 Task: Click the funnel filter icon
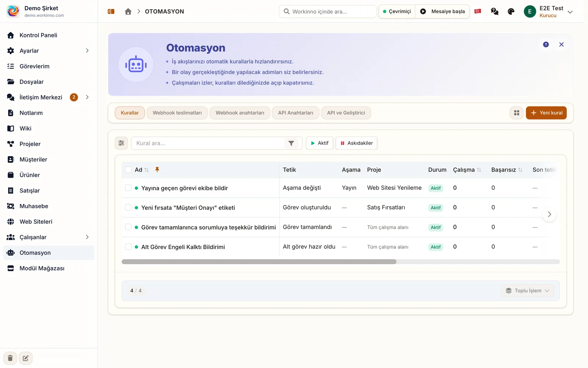tap(291, 143)
